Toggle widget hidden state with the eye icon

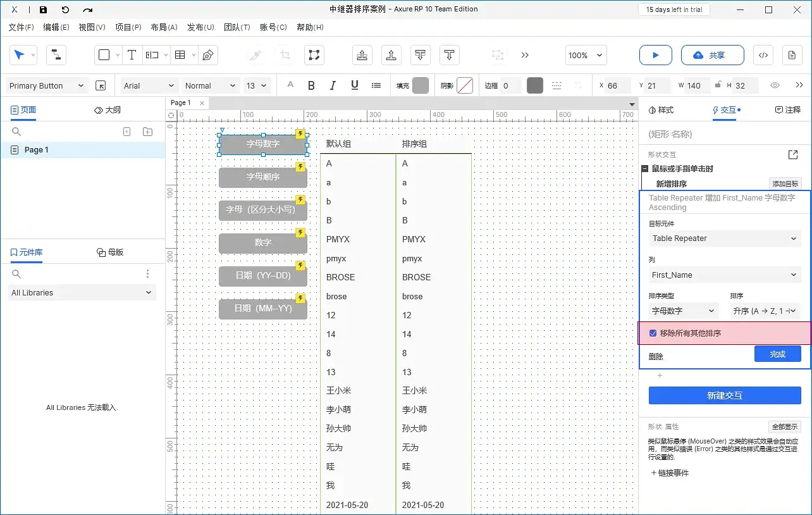pyautogui.click(x=775, y=85)
